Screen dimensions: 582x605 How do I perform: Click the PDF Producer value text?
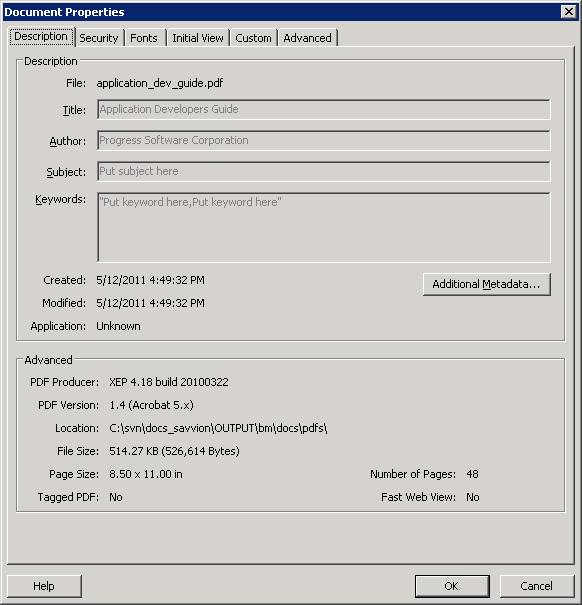pyautogui.click(x=169, y=382)
